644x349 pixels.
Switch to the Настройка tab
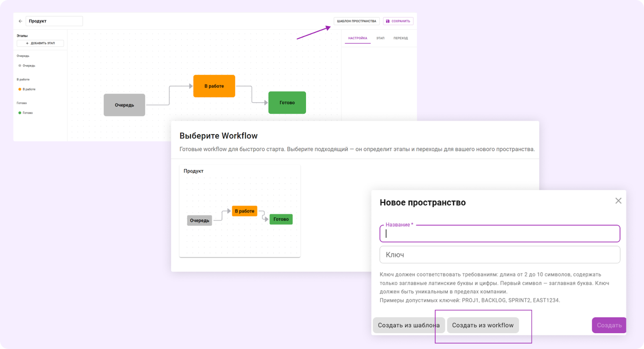tap(357, 38)
